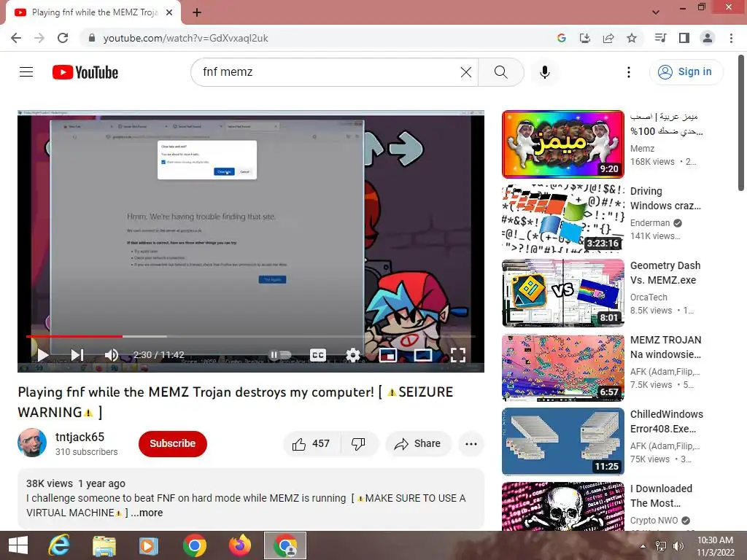This screenshot has width=747, height=560.
Task: Toggle closed captions CC
Action: (x=318, y=355)
